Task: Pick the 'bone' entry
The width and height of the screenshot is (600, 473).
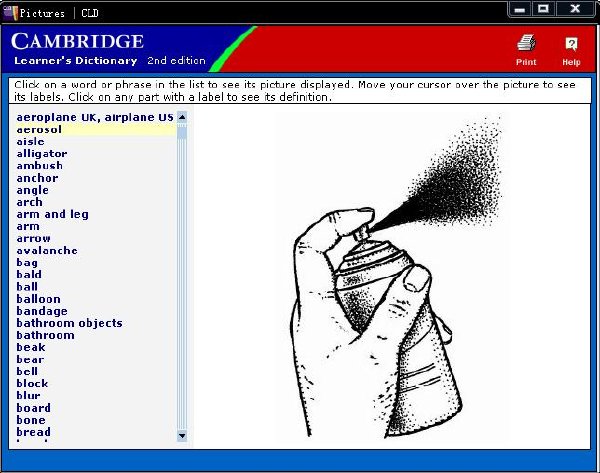Action: pos(31,420)
